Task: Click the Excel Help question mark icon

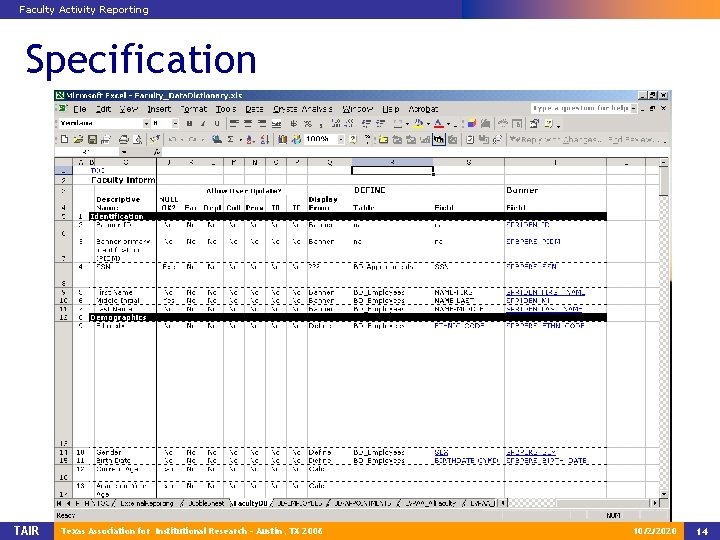Action: pyautogui.click(x=353, y=139)
